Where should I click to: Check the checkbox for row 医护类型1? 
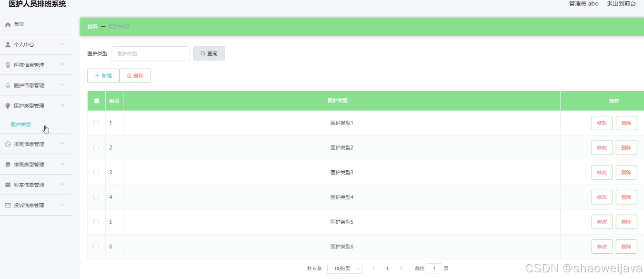pyautogui.click(x=96, y=123)
